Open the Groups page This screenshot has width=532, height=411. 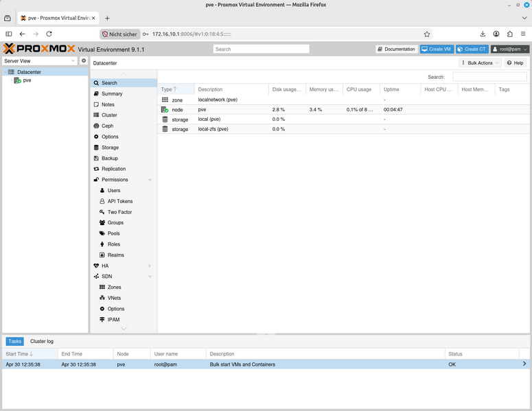coord(124,222)
